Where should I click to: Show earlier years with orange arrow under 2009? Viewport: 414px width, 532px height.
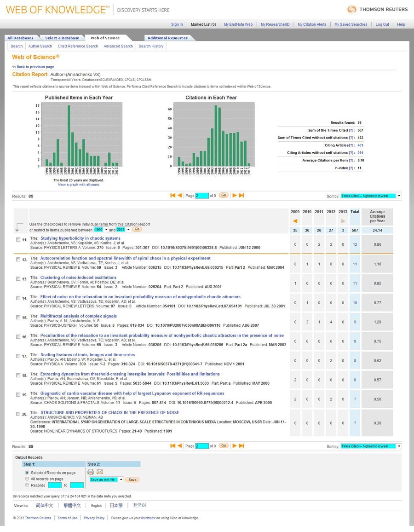pyautogui.click(x=295, y=221)
